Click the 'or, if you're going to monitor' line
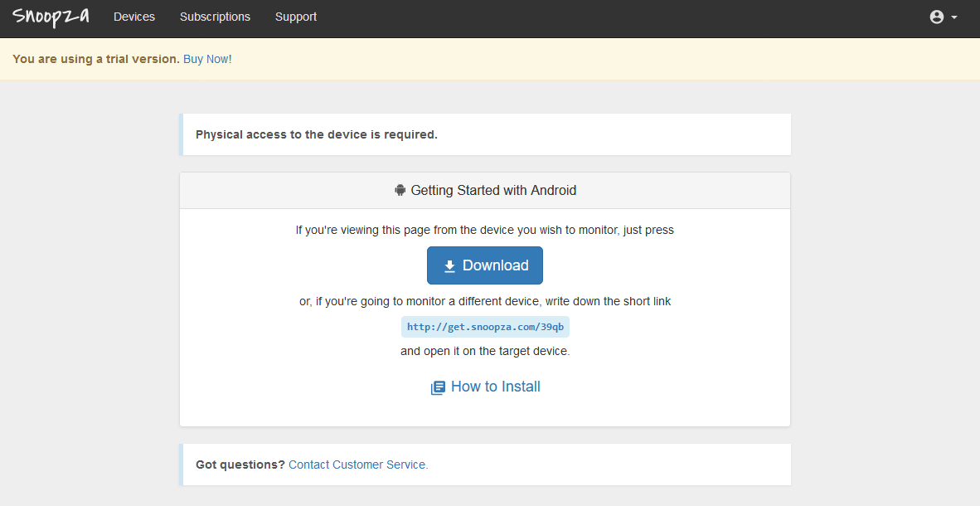 pos(485,301)
